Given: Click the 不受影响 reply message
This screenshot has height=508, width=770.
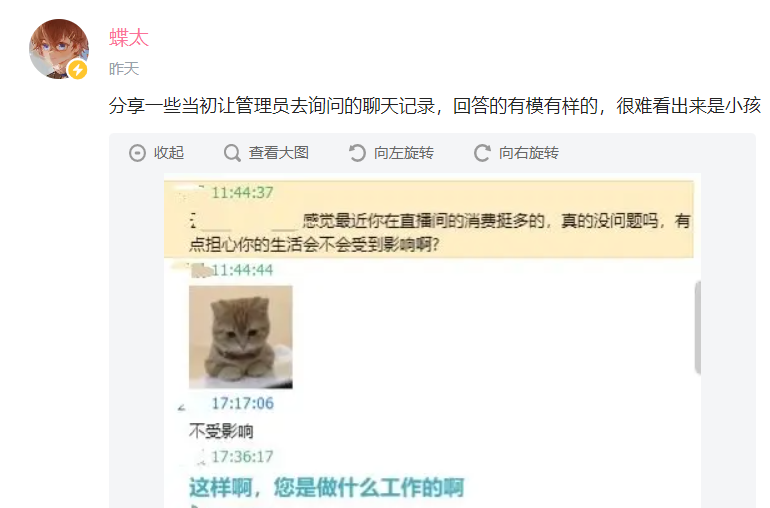Looking at the screenshot, I should pyautogui.click(x=221, y=431).
